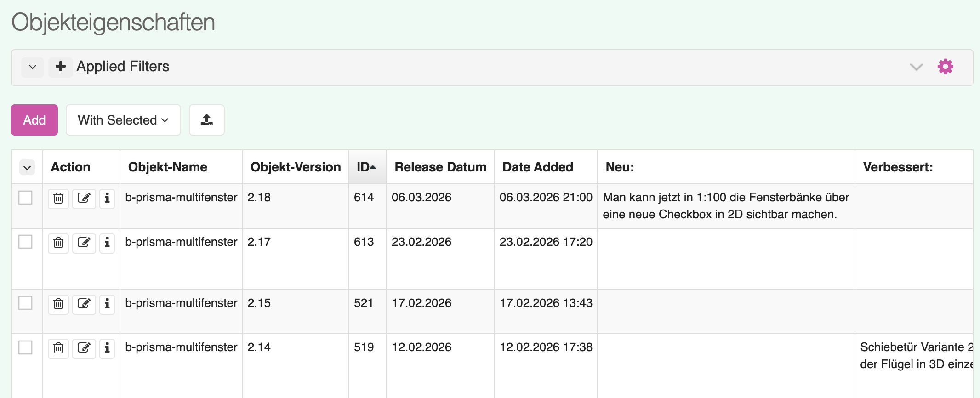Image resolution: width=980 pixels, height=398 pixels.
Task: Check the version 2.14 row checkbox
Action: [x=25, y=347]
